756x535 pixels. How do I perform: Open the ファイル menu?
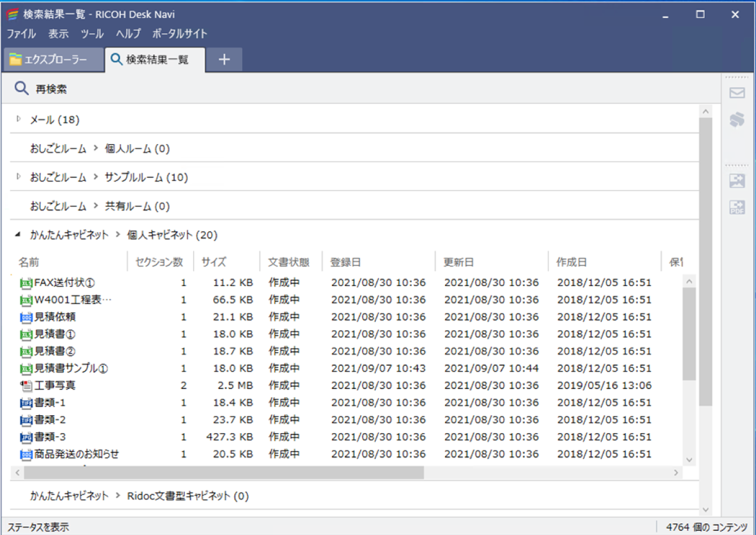pos(22,34)
